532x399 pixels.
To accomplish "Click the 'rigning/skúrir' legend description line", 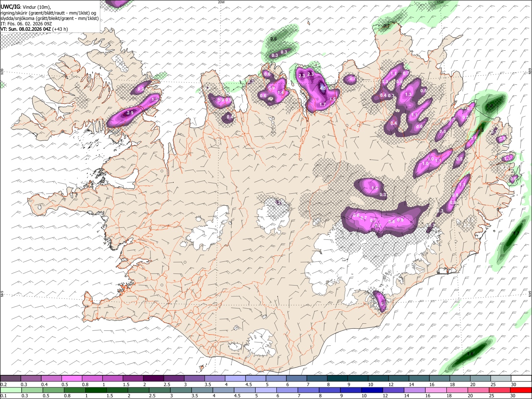I will coord(49,13).
